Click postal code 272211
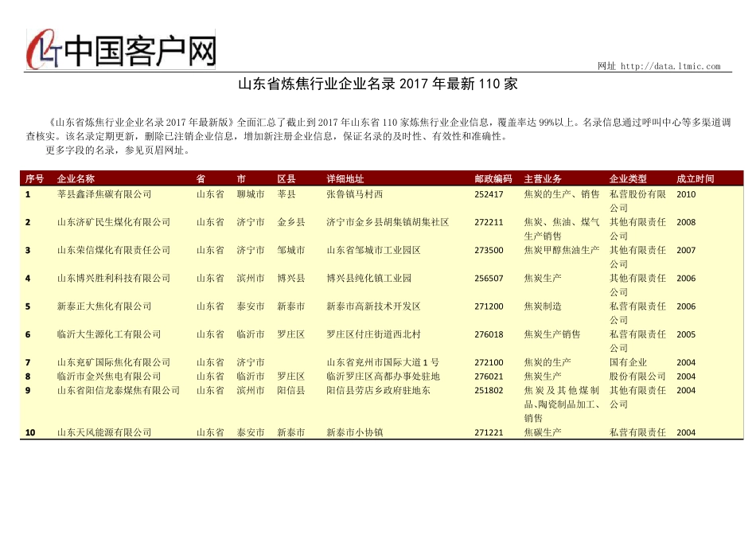Image resolution: width=756 pixels, height=535 pixels. 489,222
